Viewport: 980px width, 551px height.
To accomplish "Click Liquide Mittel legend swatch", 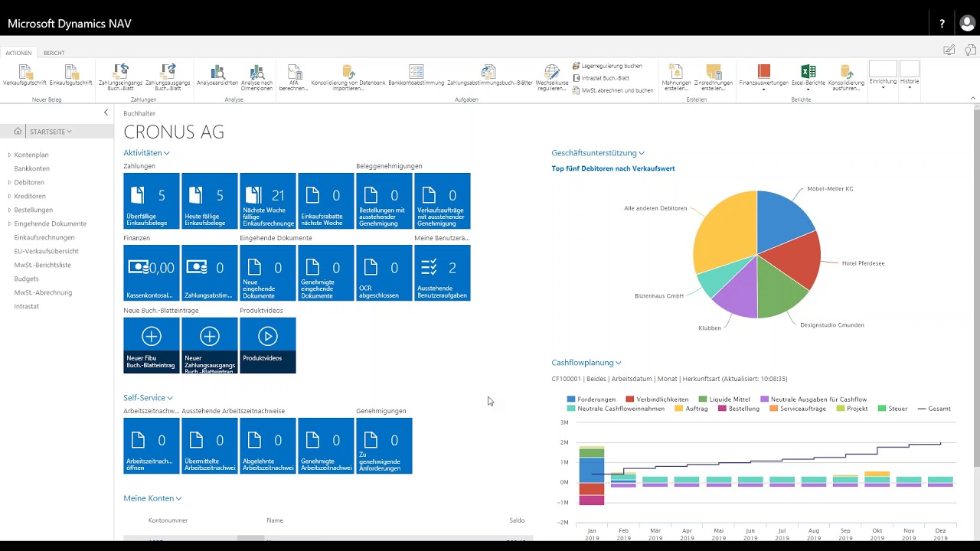I will 703,399.
